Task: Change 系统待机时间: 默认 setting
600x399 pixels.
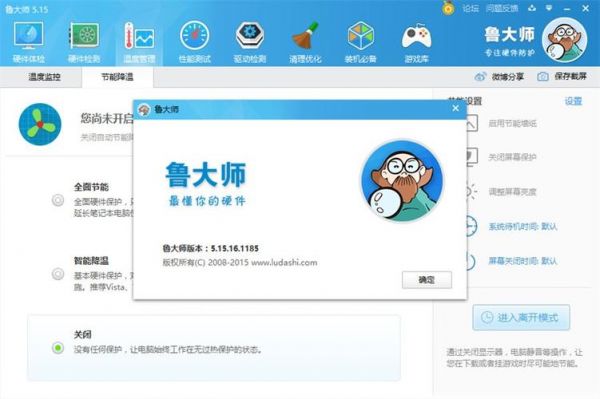Action: (x=523, y=226)
